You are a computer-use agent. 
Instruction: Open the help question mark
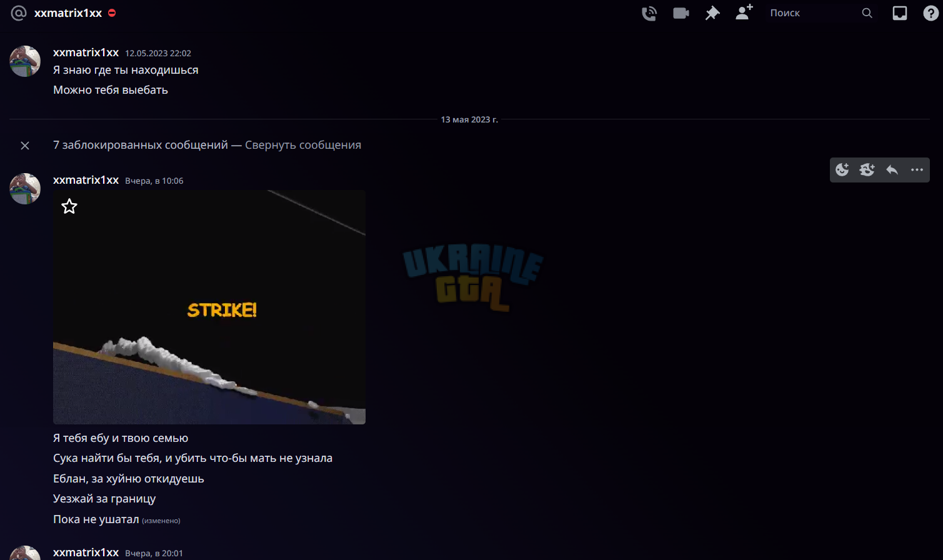point(931,13)
